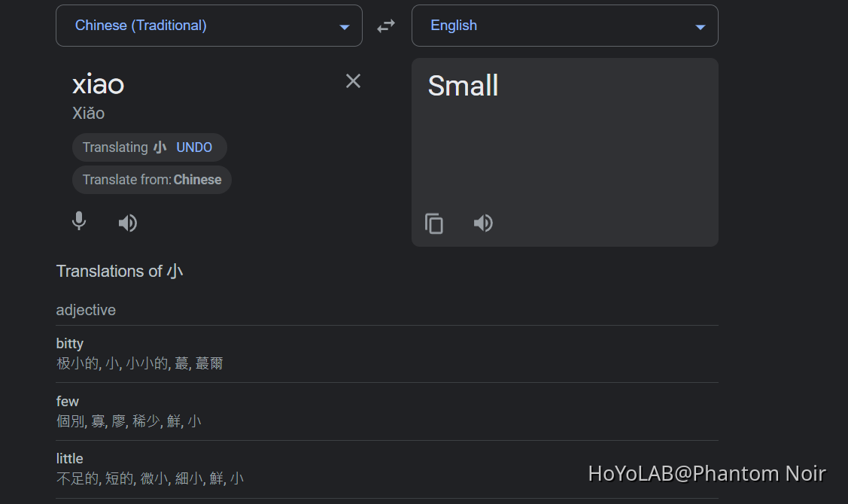
Task: Select 不足的 under little
Action: (74, 478)
